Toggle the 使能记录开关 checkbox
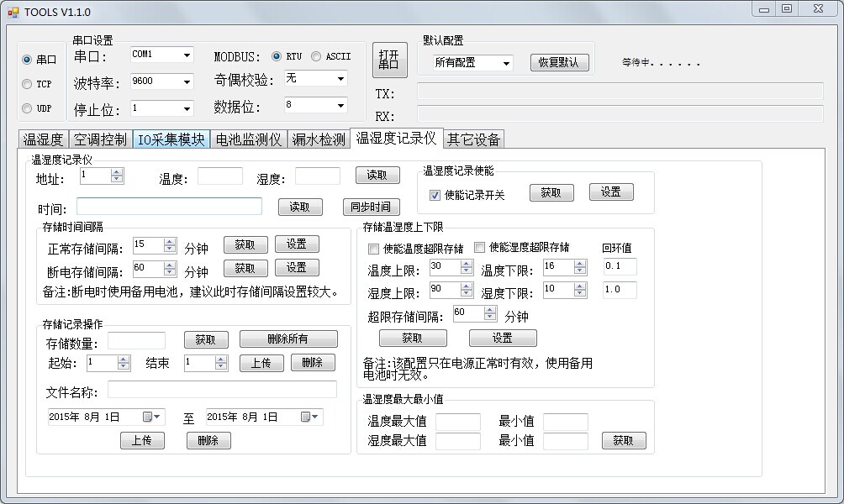The image size is (844, 504). [x=435, y=195]
